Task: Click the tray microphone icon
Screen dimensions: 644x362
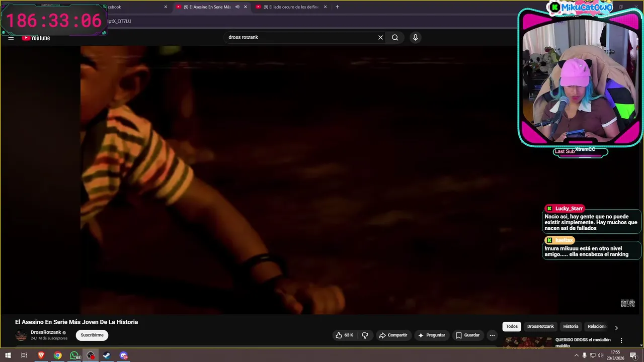Action: 584,355
